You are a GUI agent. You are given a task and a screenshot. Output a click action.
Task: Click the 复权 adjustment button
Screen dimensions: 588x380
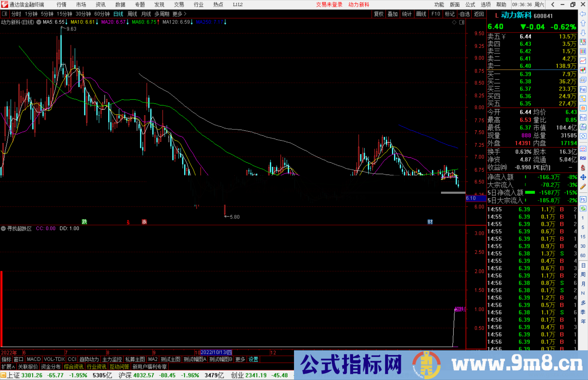[x=378, y=14]
